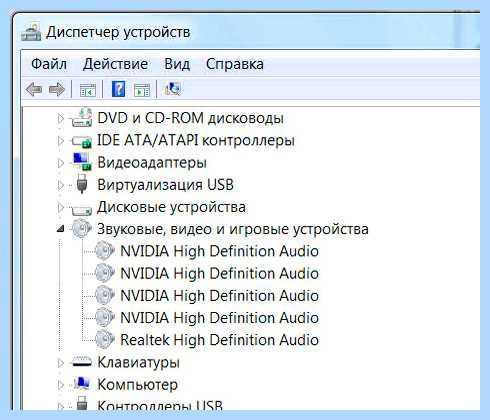
Task: Click the Контроллеры USB icon
Action: 82,403
